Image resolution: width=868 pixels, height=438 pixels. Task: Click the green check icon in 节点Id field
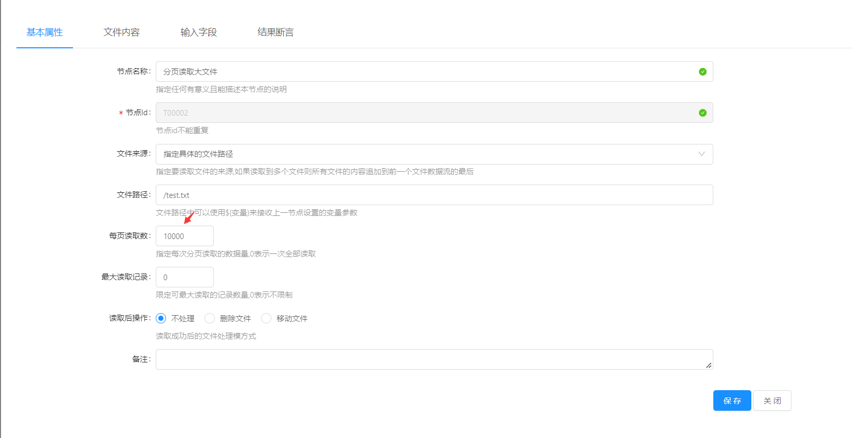pos(702,113)
